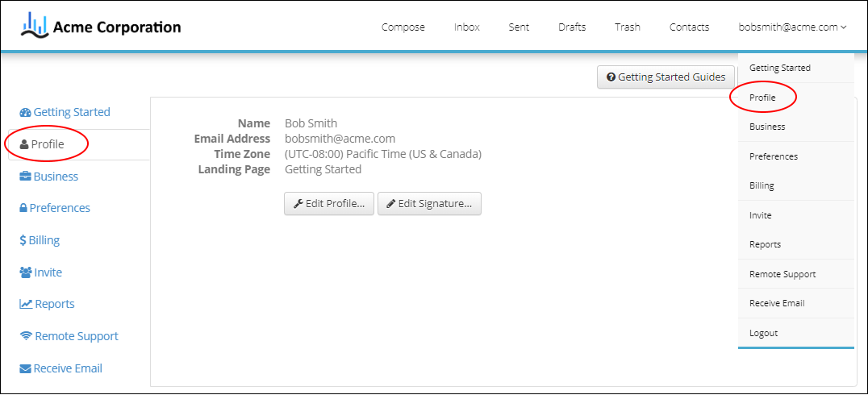Click the Edit Signature... button
This screenshot has width=868, height=395.
(x=430, y=204)
